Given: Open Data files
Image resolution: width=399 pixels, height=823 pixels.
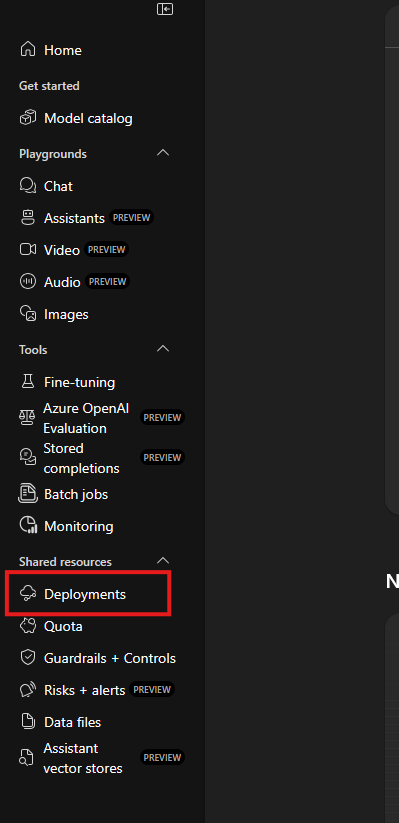Looking at the screenshot, I should [72, 723].
